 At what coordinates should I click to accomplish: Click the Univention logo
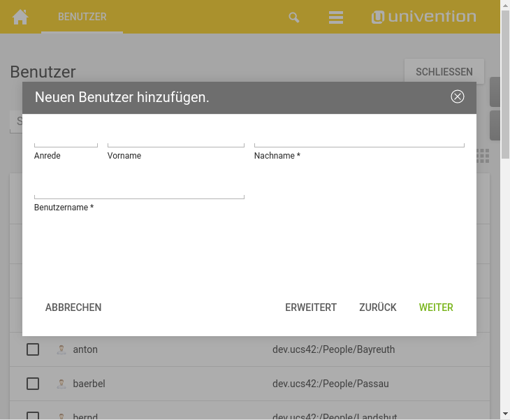[424, 17]
